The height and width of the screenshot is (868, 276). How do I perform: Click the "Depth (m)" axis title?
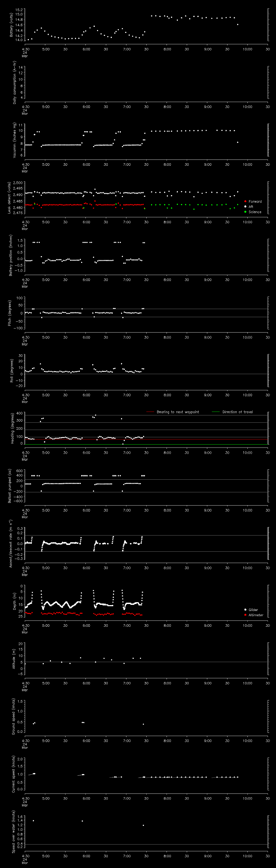pos(14,601)
